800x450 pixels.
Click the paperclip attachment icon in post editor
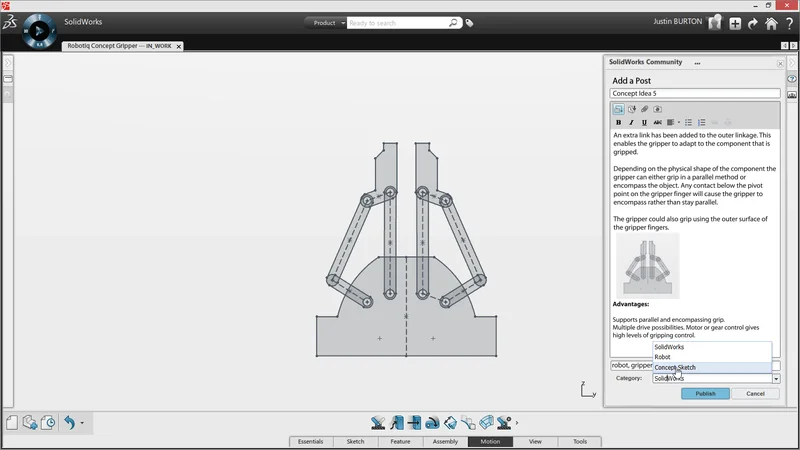coord(645,108)
